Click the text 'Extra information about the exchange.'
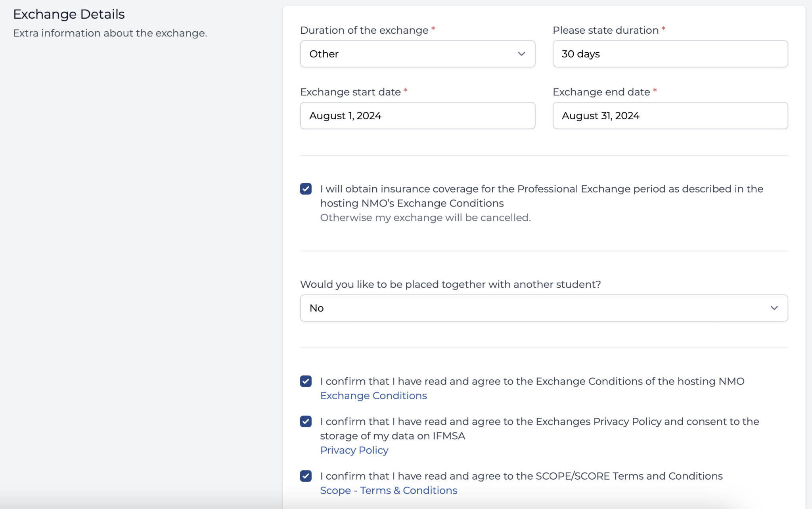 click(x=110, y=33)
